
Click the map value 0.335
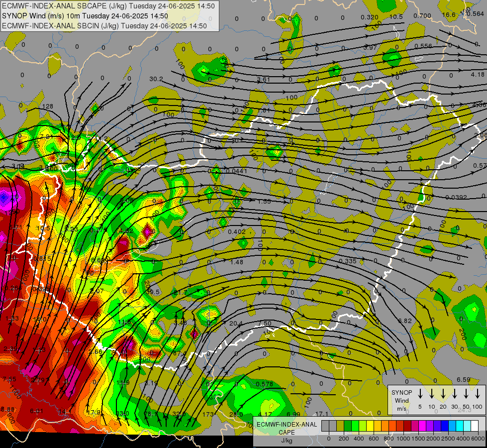coord(348,261)
